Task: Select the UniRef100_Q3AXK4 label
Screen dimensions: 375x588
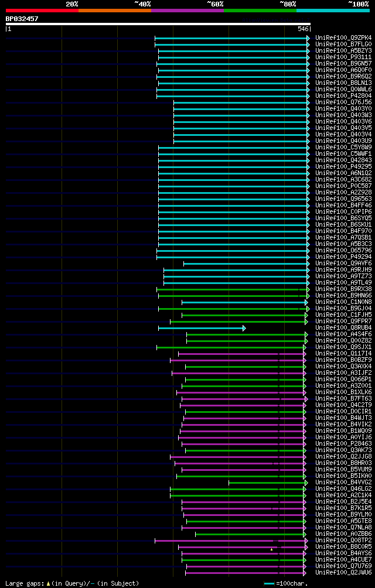Action: pyautogui.click(x=343, y=367)
